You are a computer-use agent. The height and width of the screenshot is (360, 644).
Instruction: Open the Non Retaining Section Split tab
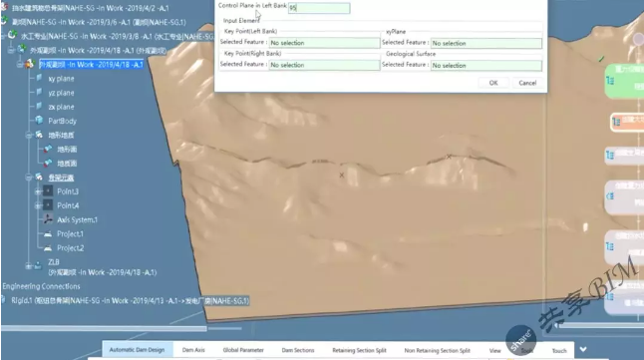[437, 351]
